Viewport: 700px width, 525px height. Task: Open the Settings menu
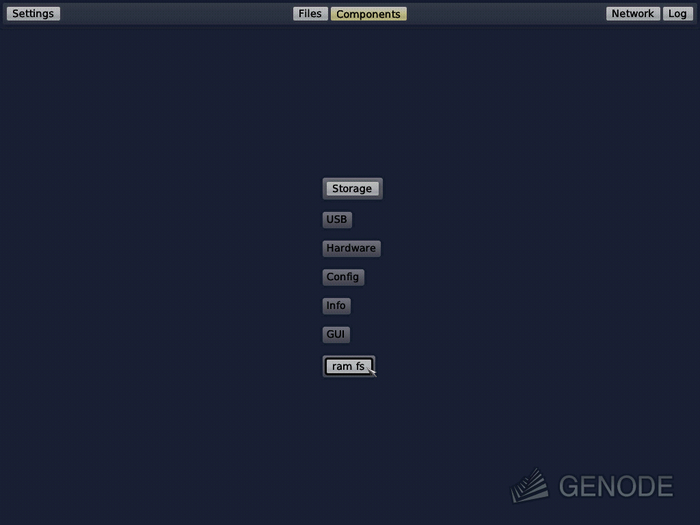(x=33, y=14)
